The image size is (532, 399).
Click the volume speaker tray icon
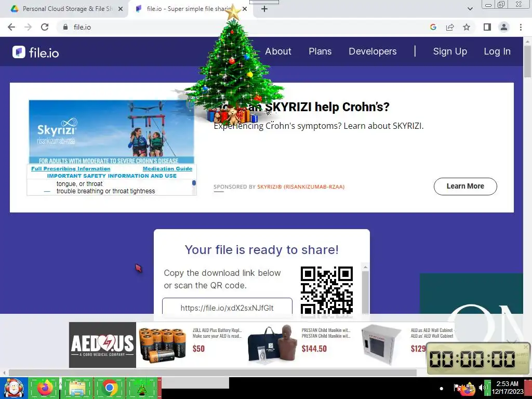[481, 388]
